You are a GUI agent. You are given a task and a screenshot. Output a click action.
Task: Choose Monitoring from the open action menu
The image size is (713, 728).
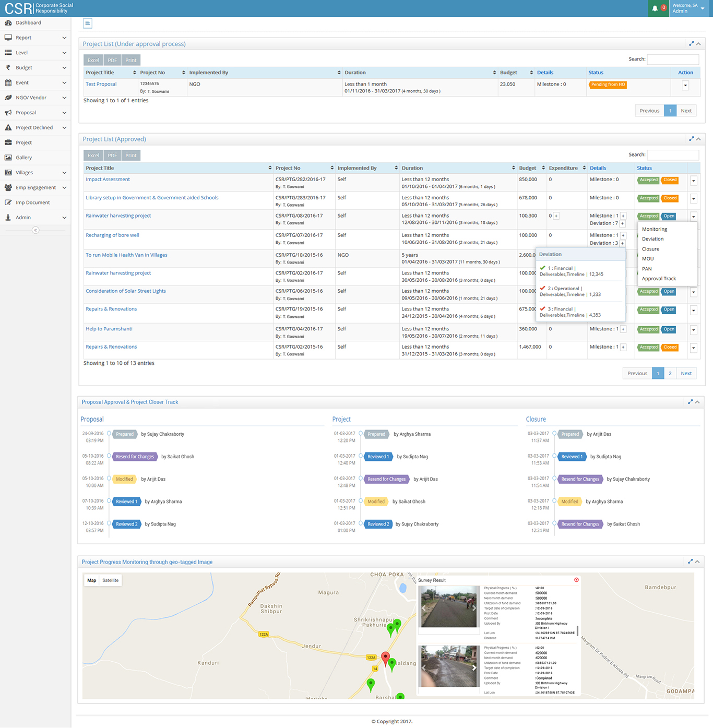click(x=655, y=229)
